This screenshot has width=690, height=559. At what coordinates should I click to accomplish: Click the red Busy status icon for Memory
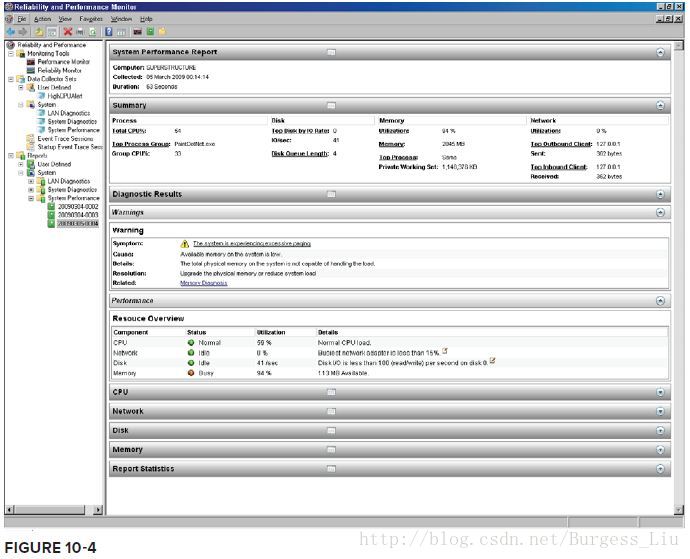pos(191,373)
